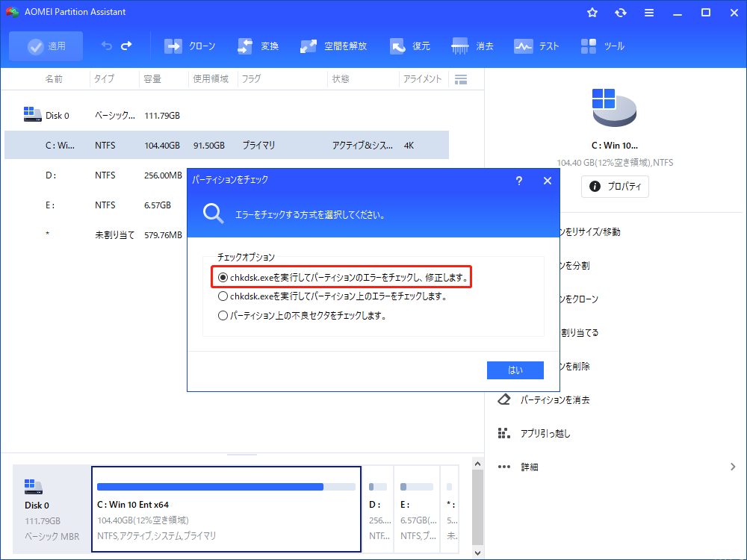This screenshot has width=747, height=560.
Task: Select unallocated * block in disk map
Action: click(450, 509)
